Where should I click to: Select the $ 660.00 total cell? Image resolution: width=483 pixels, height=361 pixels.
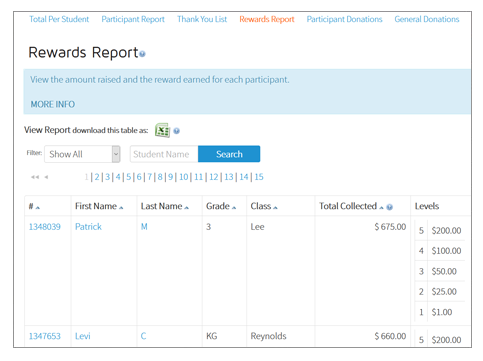tap(390, 336)
